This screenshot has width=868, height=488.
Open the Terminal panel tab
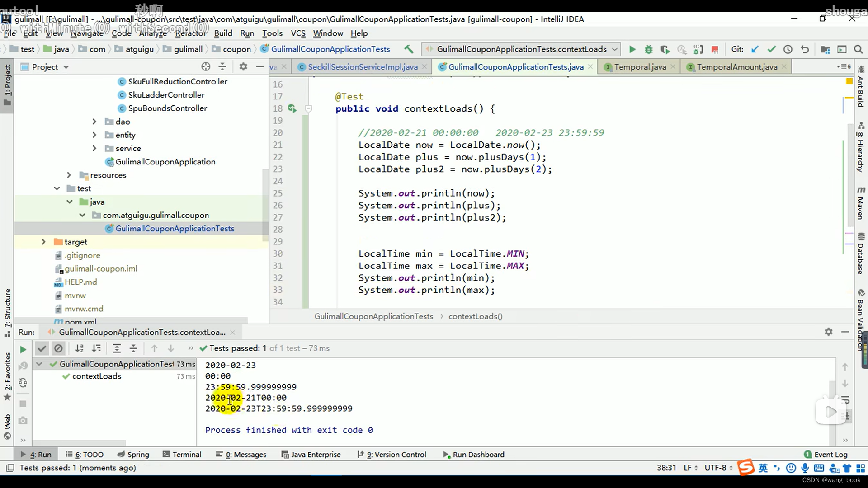click(x=187, y=455)
